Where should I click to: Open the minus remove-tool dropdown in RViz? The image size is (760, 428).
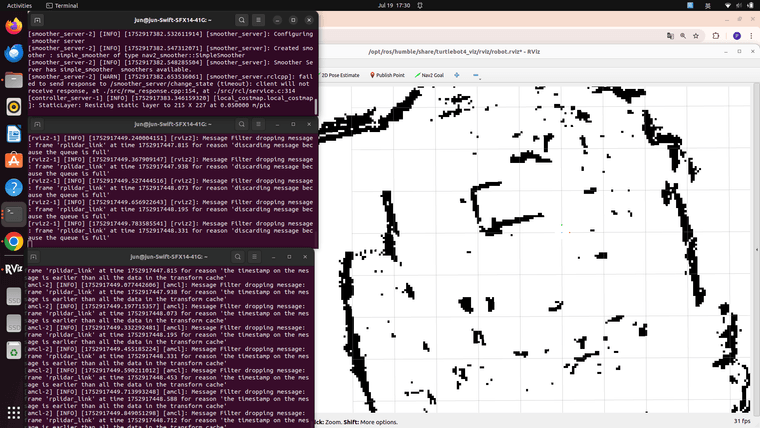pyautogui.click(x=476, y=76)
